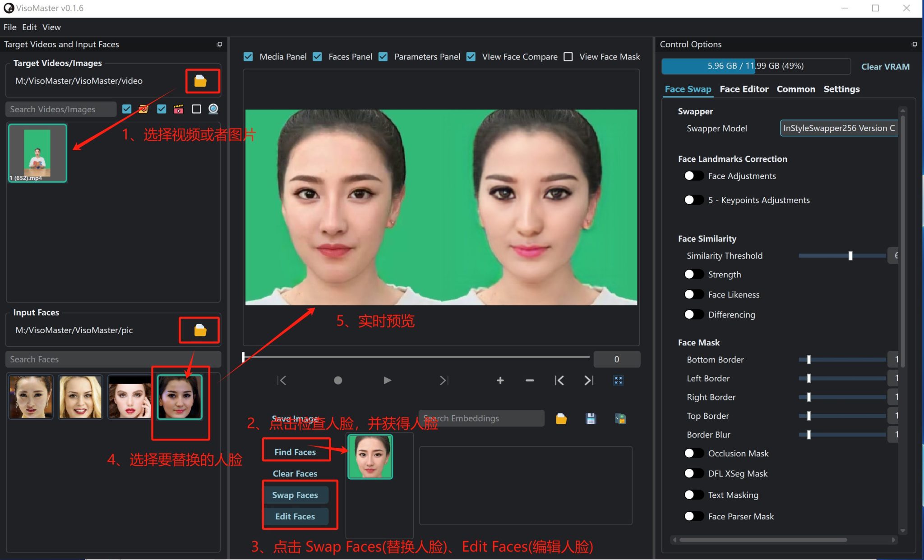Toggle fullscreen view icon
Image resolution: width=924 pixels, height=560 pixels.
618,381
